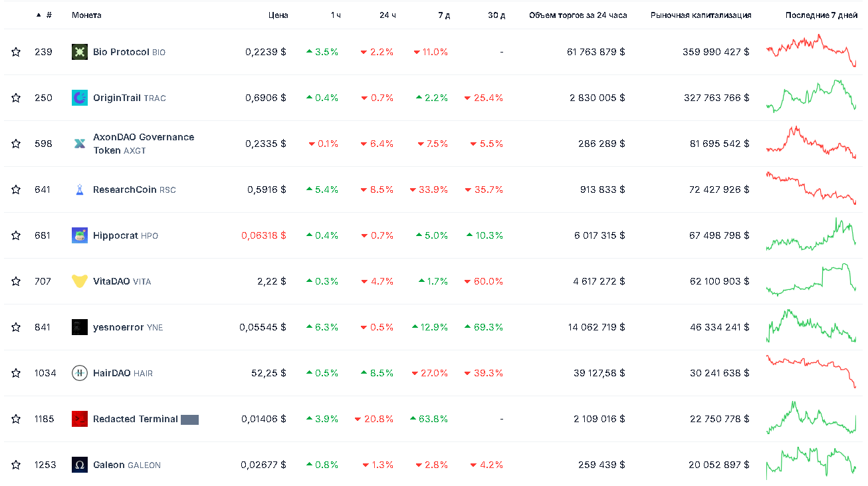Sort by Рыночная капитализация header
Viewport: 868px width, 486px height.
[x=701, y=15]
